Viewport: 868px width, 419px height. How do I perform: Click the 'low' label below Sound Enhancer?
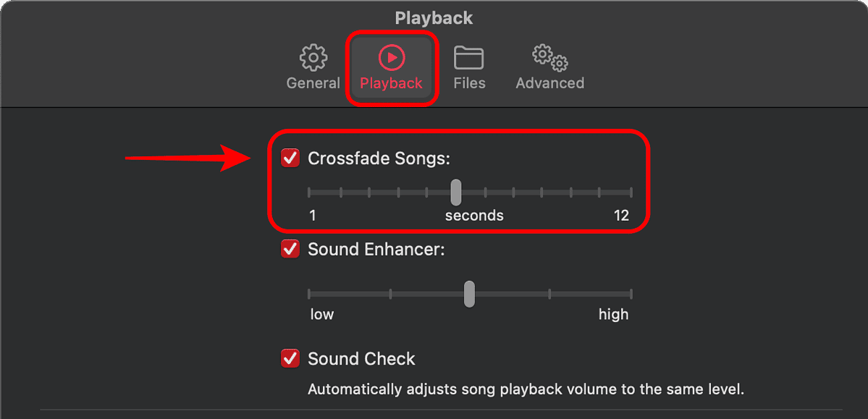(321, 314)
